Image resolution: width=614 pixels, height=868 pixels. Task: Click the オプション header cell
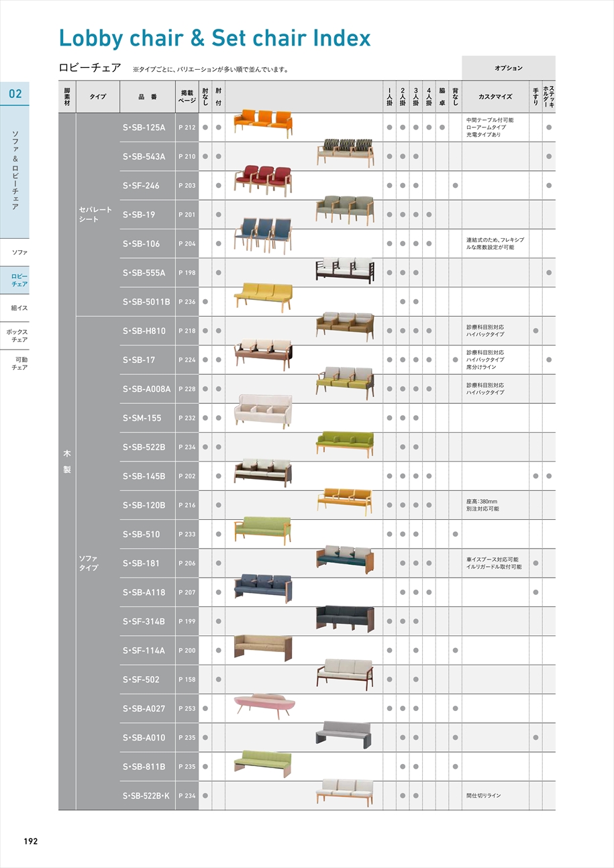[x=509, y=68]
